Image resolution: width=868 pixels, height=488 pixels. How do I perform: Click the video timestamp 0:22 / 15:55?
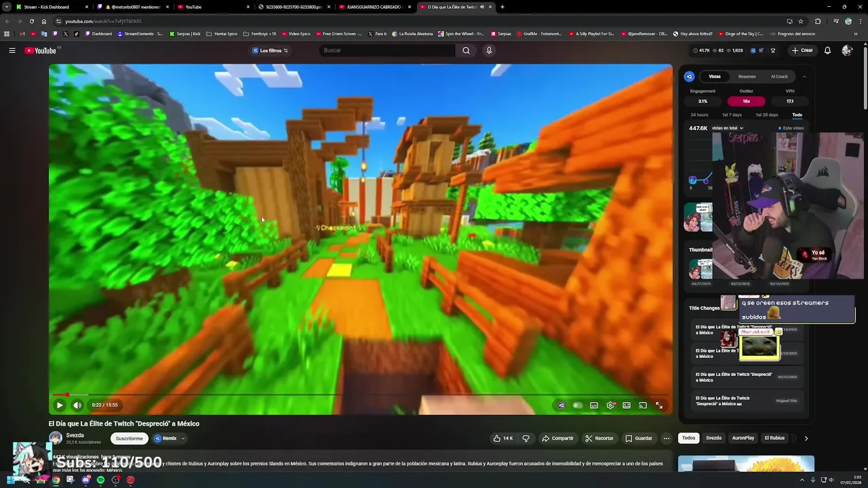[x=105, y=405]
